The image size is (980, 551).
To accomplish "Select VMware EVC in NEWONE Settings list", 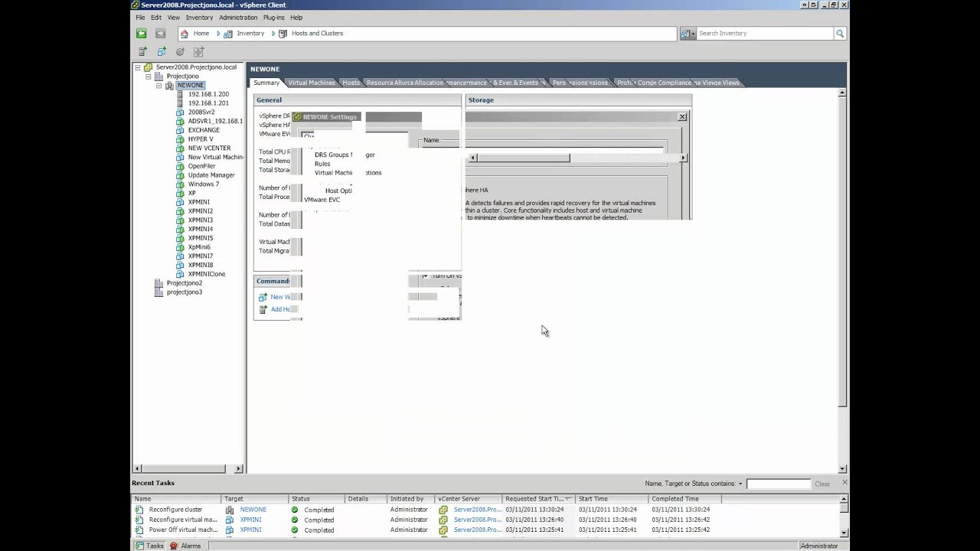I will [322, 200].
